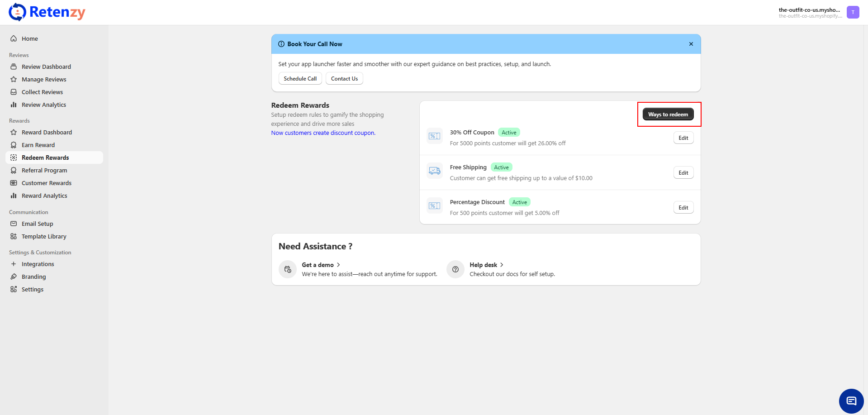
Task: Open Branding settings in the sidebar
Action: 33,277
